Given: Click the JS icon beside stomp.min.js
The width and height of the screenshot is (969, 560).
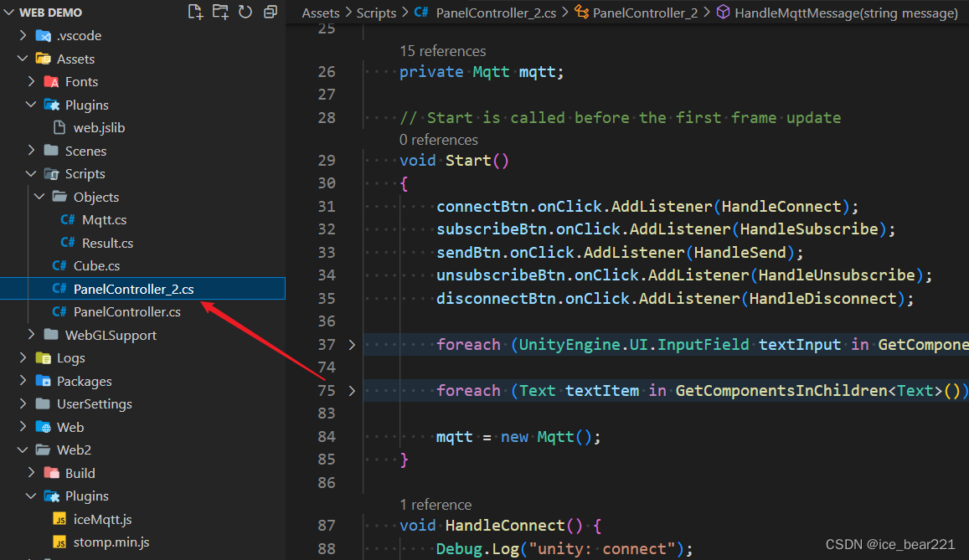Looking at the screenshot, I should coord(60,542).
